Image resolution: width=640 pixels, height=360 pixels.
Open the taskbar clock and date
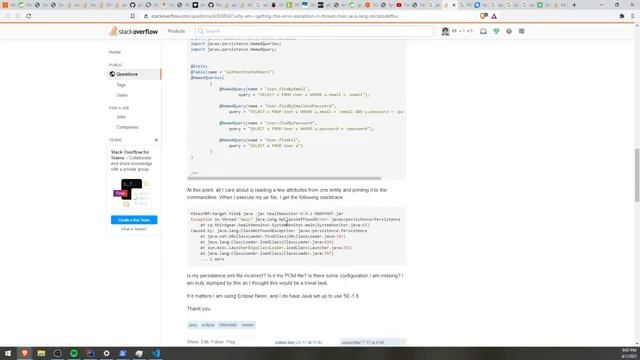[629, 353]
